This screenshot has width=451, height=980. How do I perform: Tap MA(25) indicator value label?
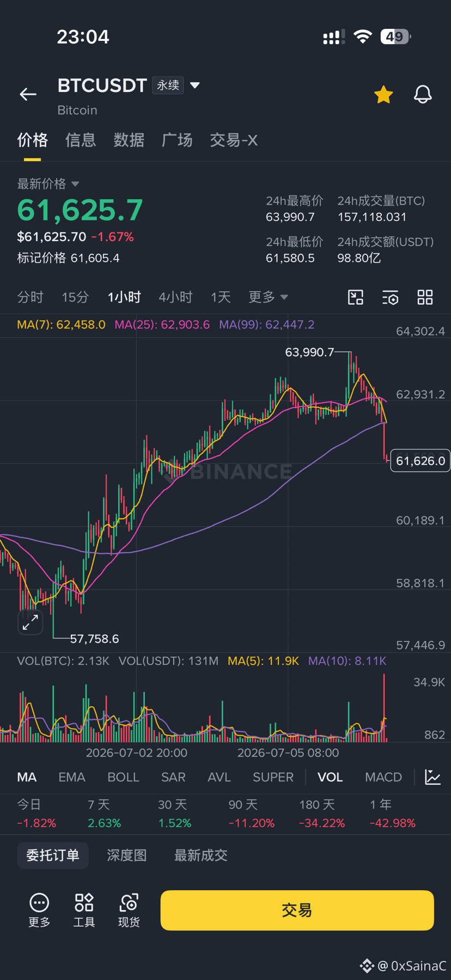click(x=162, y=325)
